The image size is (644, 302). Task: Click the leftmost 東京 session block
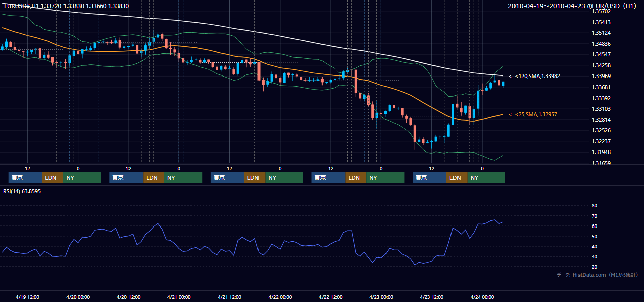tap(25, 178)
